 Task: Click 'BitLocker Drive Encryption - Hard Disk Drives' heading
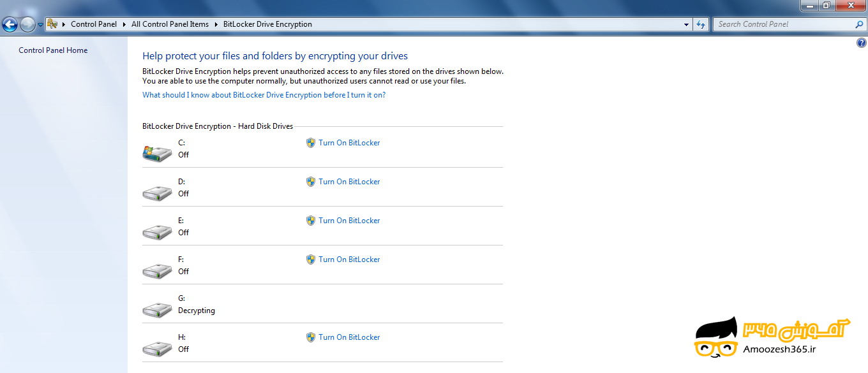coord(218,126)
